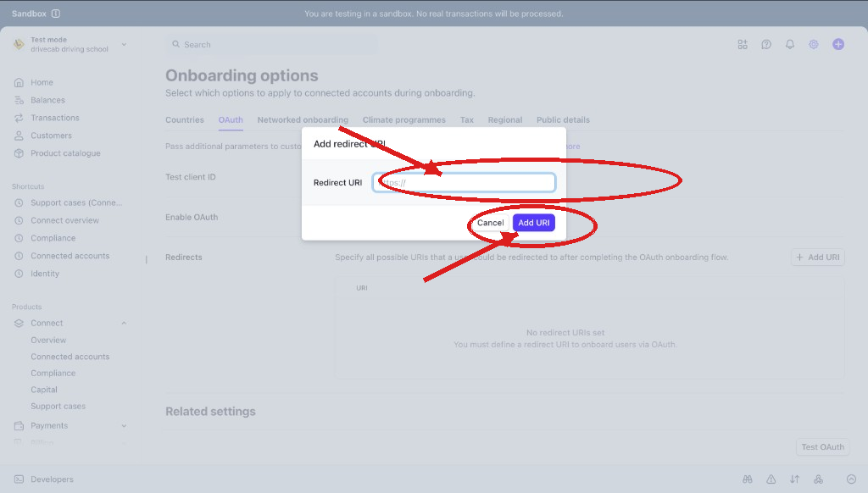This screenshot has width=868, height=493.
Task: Open Capital under Connect
Action: tap(44, 390)
